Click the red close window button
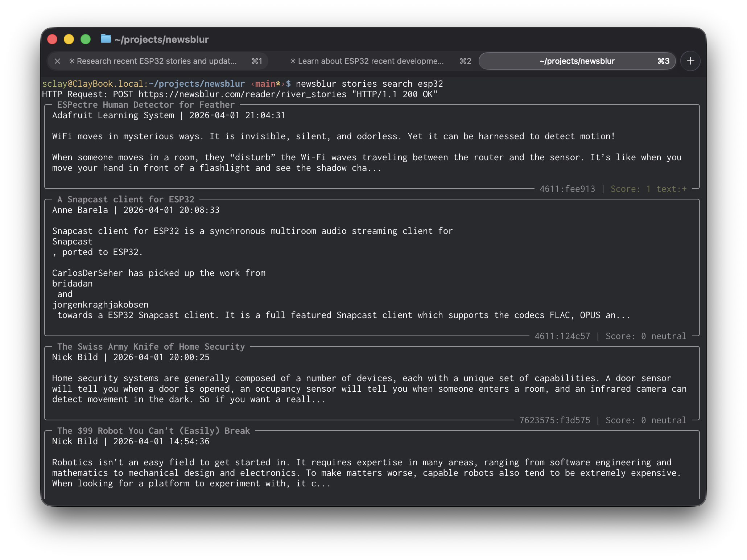This screenshot has width=747, height=560. click(52, 39)
